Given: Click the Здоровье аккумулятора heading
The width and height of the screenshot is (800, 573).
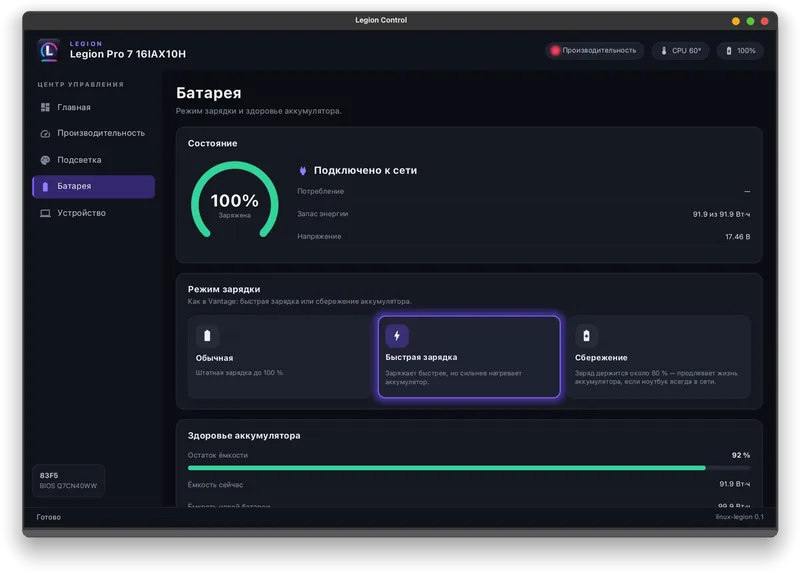Looking at the screenshot, I should [244, 436].
